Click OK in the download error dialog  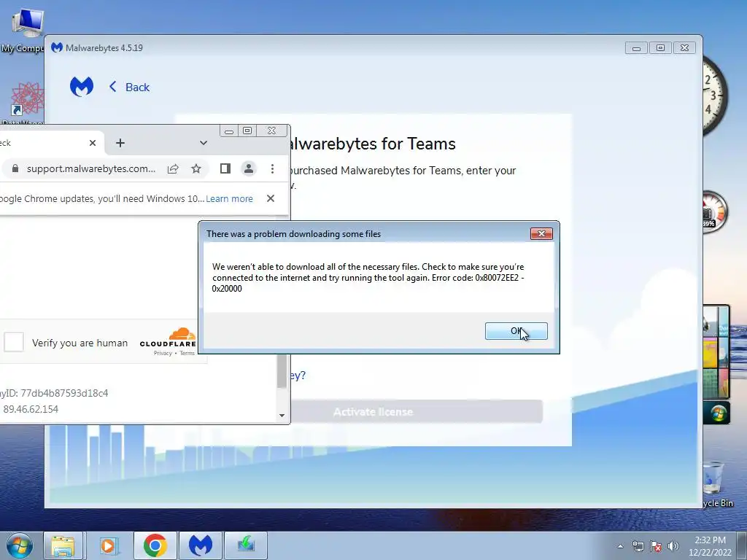(516, 331)
